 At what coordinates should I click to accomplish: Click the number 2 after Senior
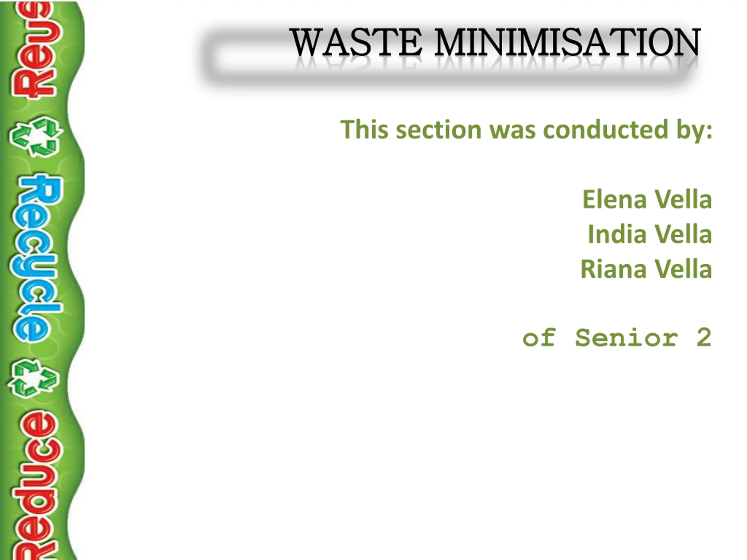(704, 337)
